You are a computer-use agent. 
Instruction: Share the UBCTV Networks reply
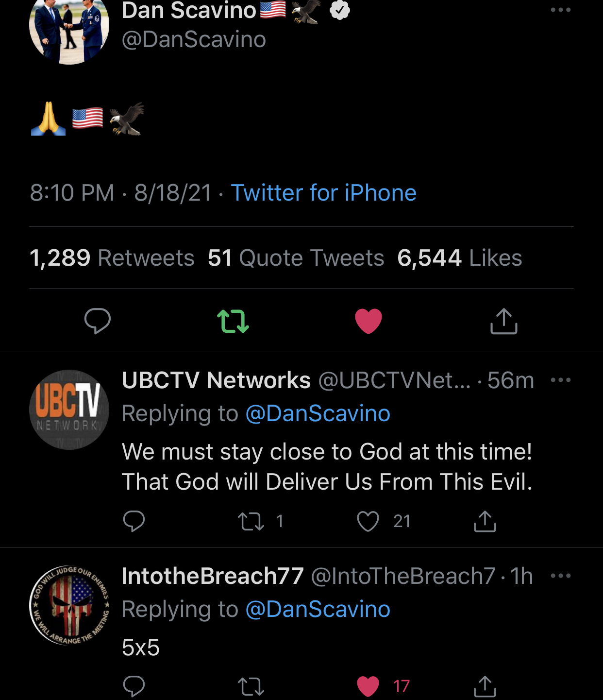(485, 521)
